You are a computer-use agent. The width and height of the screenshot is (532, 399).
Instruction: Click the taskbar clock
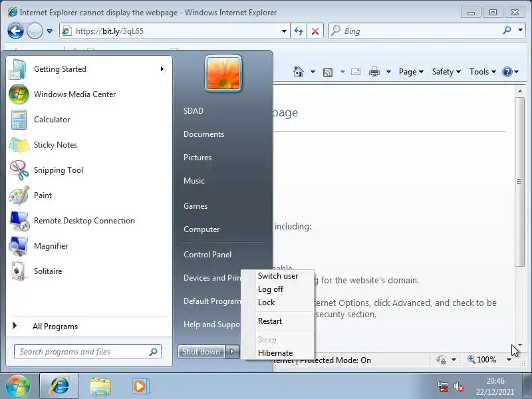(x=495, y=386)
